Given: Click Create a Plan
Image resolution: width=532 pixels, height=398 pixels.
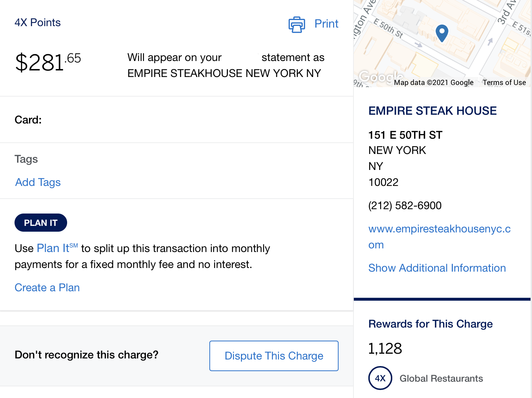Looking at the screenshot, I should [47, 287].
